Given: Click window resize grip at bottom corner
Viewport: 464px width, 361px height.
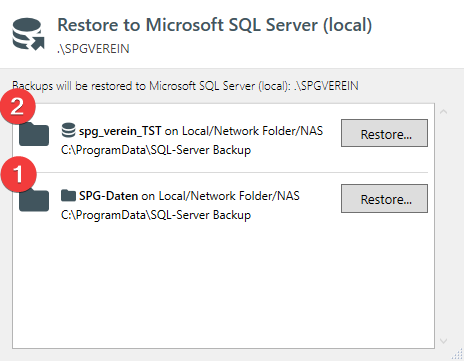Looking at the screenshot, I should (x=458, y=355).
